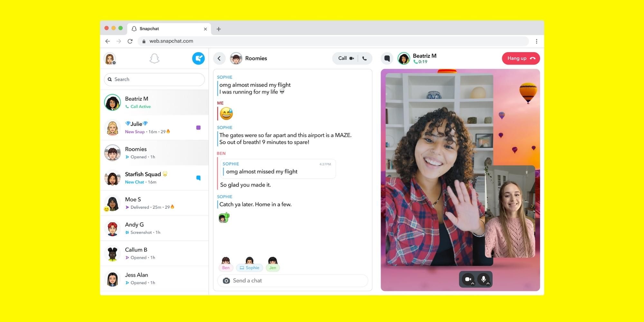This screenshot has width=644, height=322.
Task: Click the purple unopened Snap icon next to Julie
Action: (x=199, y=128)
